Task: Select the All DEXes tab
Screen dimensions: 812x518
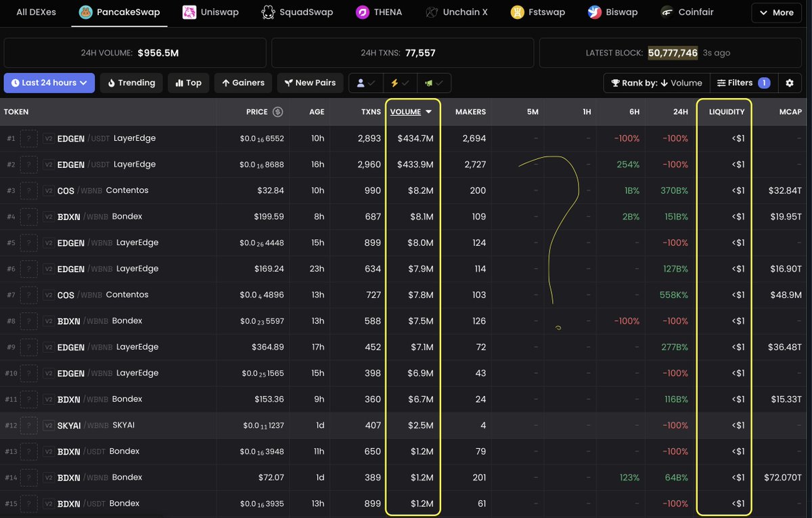Action: click(x=36, y=12)
